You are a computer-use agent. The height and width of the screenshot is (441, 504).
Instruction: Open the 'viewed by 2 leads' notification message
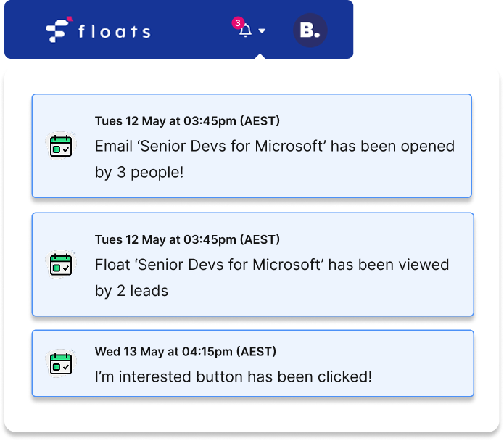click(271, 278)
